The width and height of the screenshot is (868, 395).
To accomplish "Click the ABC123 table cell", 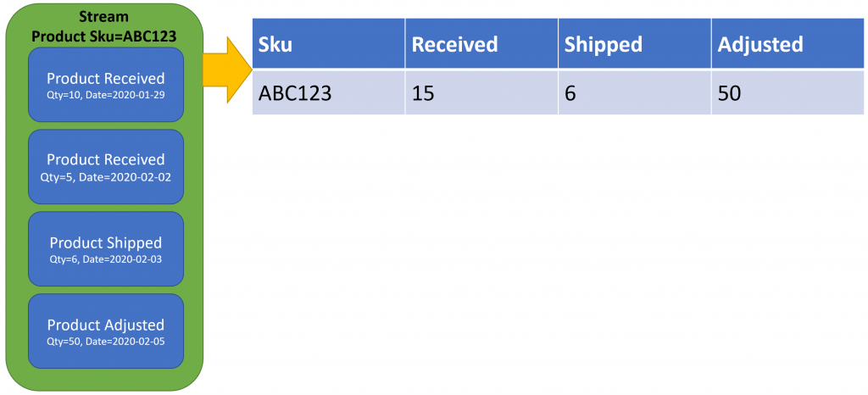I will pyautogui.click(x=329, y=93).
